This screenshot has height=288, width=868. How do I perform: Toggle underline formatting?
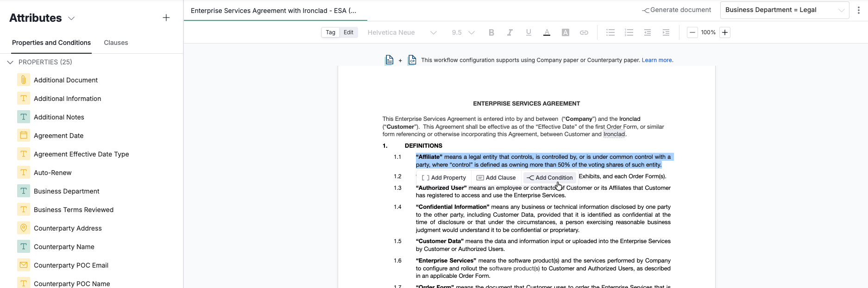(x=528, y=32)
